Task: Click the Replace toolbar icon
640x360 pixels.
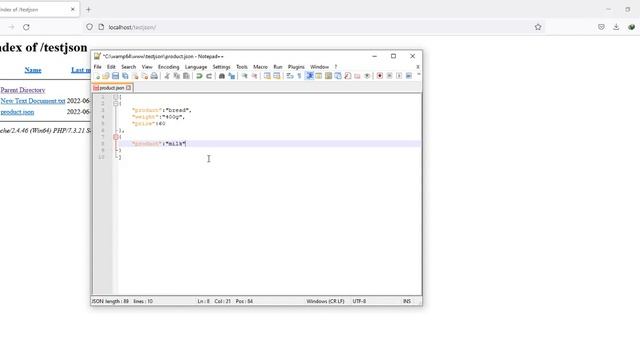Action: tap(231, 76)
